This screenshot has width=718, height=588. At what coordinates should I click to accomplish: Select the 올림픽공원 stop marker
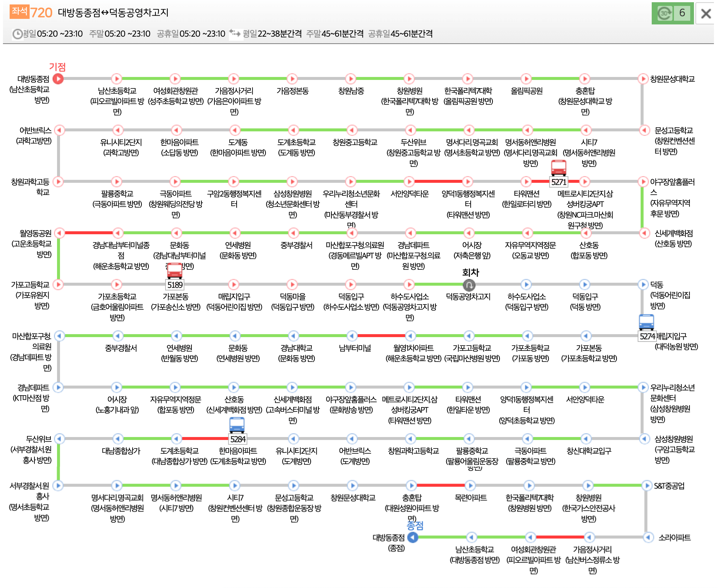tap(526, 78)
